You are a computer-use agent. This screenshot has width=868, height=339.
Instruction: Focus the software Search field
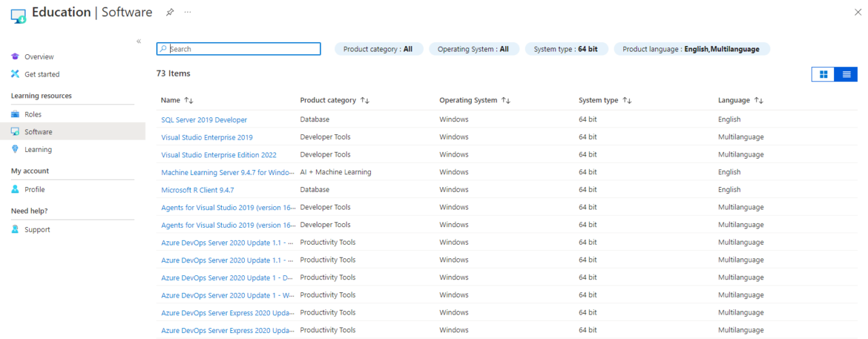pyautogui.click(x=239, y=49)
